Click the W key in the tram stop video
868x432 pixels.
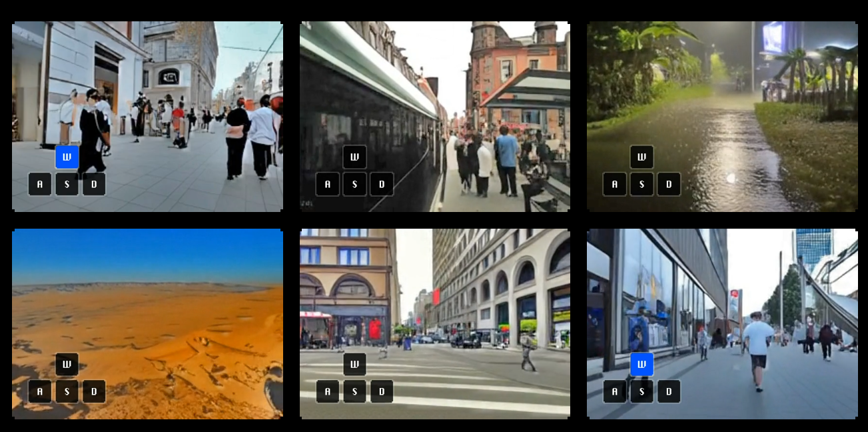click(x=354, y=157)
